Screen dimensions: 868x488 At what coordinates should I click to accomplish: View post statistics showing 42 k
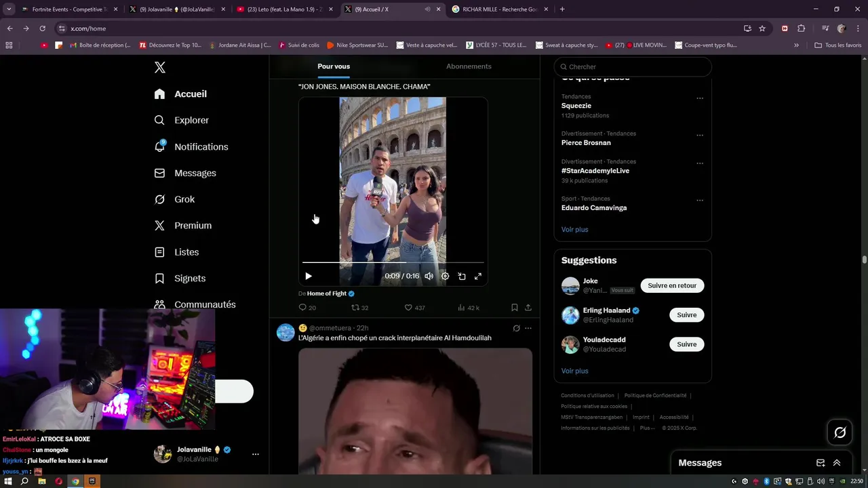click(468, 308)
